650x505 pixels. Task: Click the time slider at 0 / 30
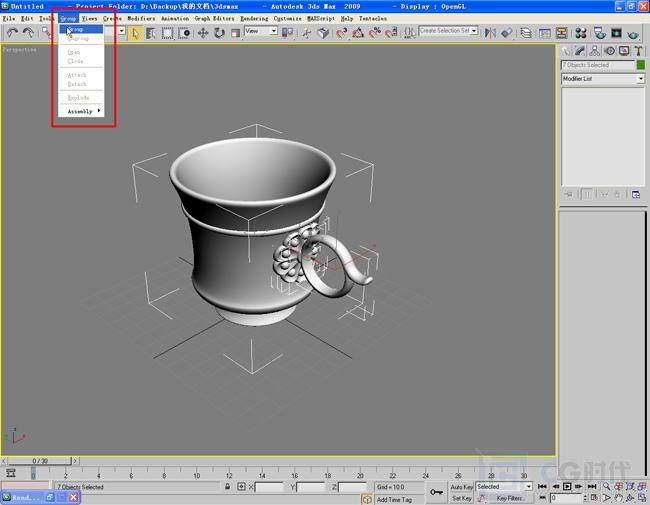pos(40,461)
